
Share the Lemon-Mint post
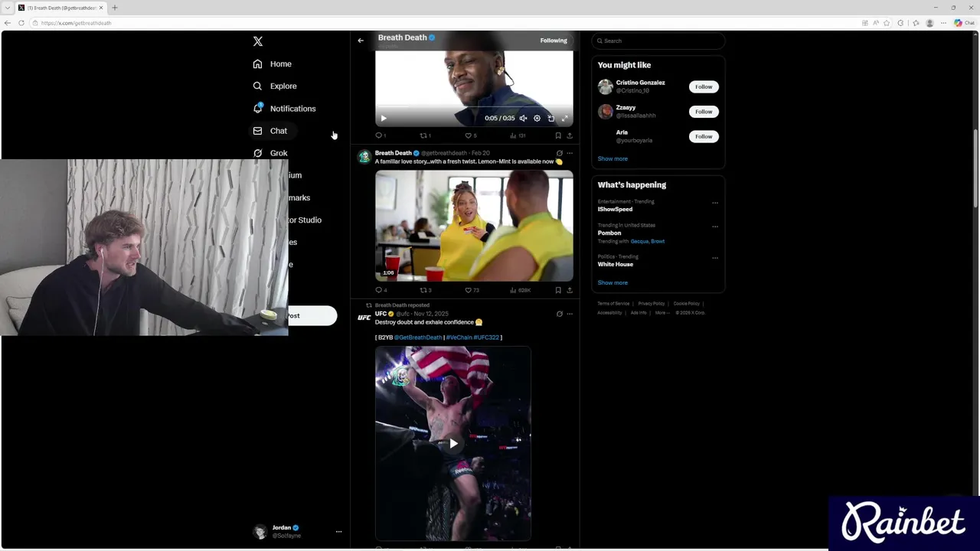pyautogui.click(x=570, y=290)
